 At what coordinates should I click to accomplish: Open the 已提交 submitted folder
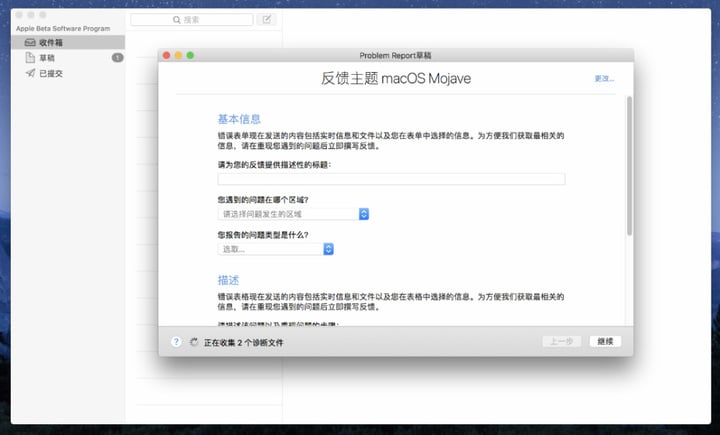pos(68,73)
